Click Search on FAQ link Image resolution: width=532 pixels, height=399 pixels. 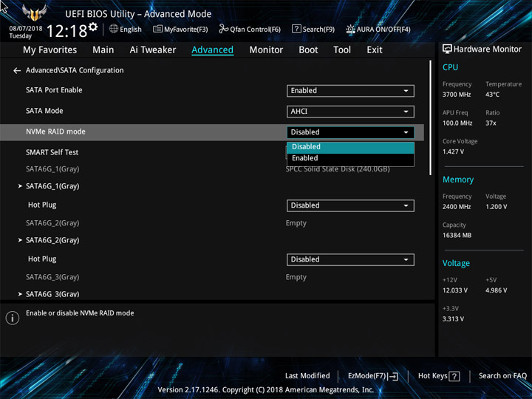click(x=502, y=375)
